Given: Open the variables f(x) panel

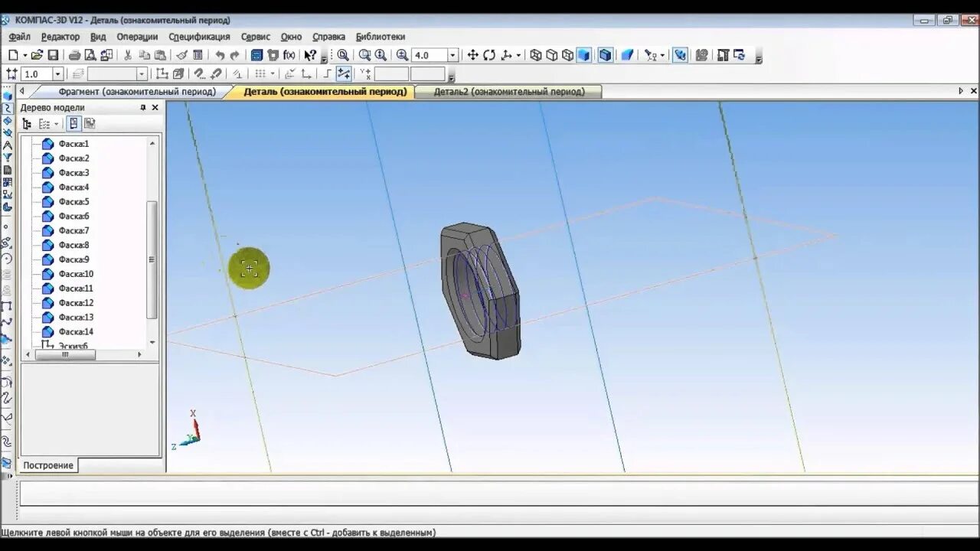Looking at the screenshot, I should (289, 55).
